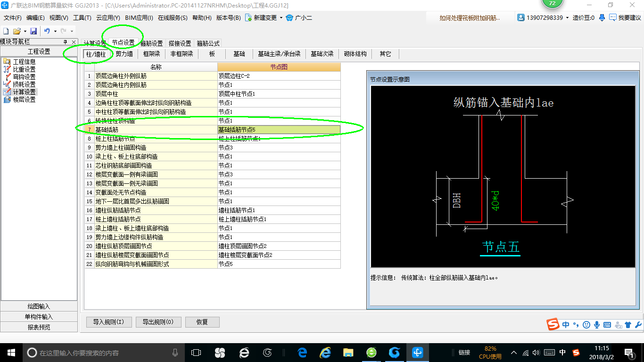Screen dimensions: 644x362
Task: Select the 基础主梁/承台梁 tab
Action: tap(279, 54)
